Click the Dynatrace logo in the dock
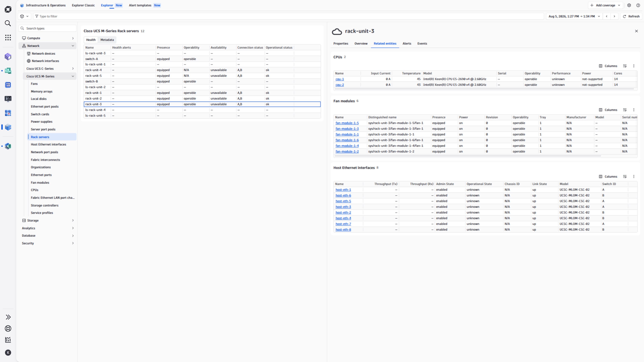Image resolution: width=644 pixels, height=362 pixels. (x=8, y=10)
